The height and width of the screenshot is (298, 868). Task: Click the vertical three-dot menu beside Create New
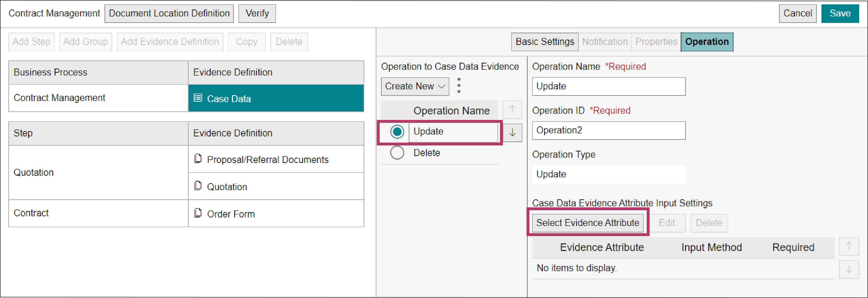tap(459, 85)
